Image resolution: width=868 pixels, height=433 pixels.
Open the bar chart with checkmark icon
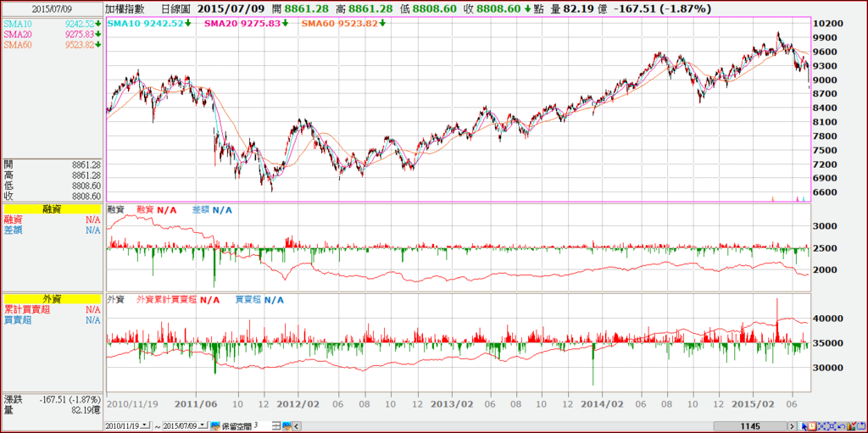851,426
